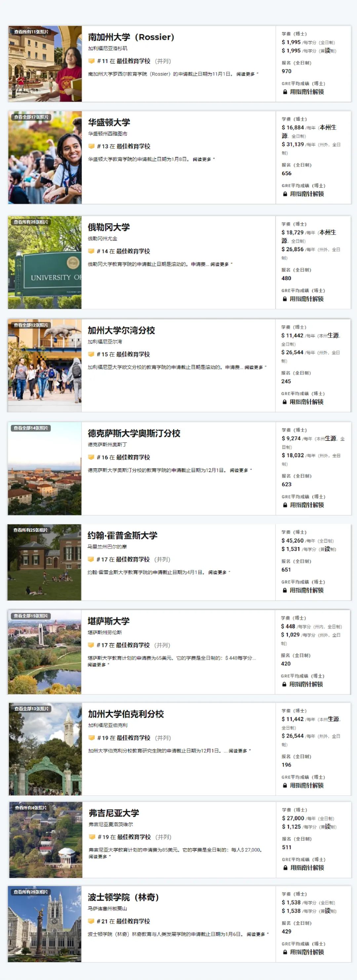
Task: View all 13 photos of 加州大学伯克利分校
Action: point(32,709)
